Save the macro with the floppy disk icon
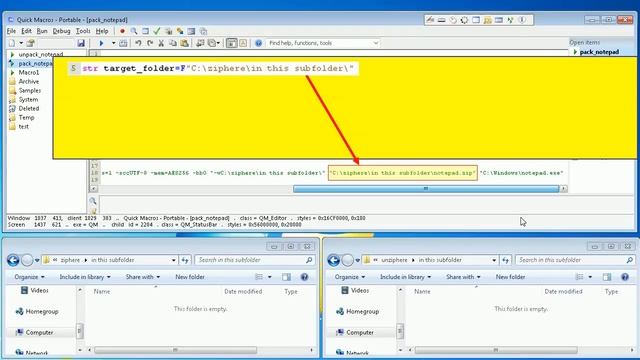The width and height of the screenshot is (640, 360). [81, 43]
